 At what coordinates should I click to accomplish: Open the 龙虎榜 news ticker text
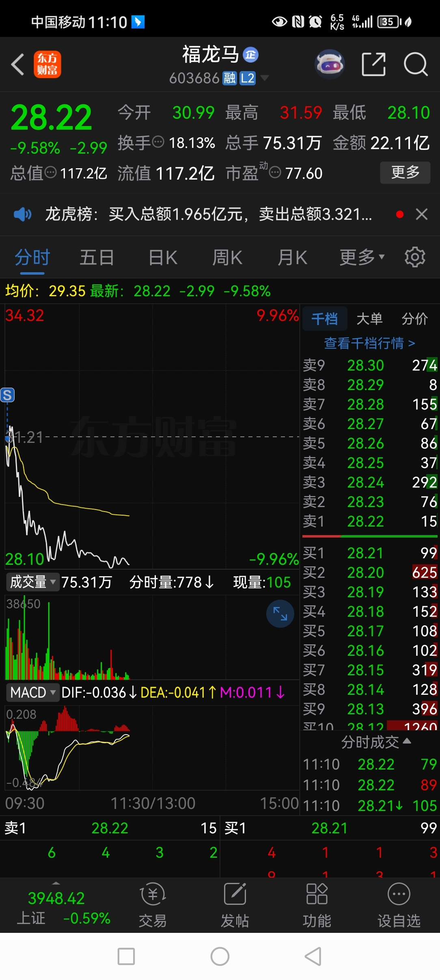(209, 214)
